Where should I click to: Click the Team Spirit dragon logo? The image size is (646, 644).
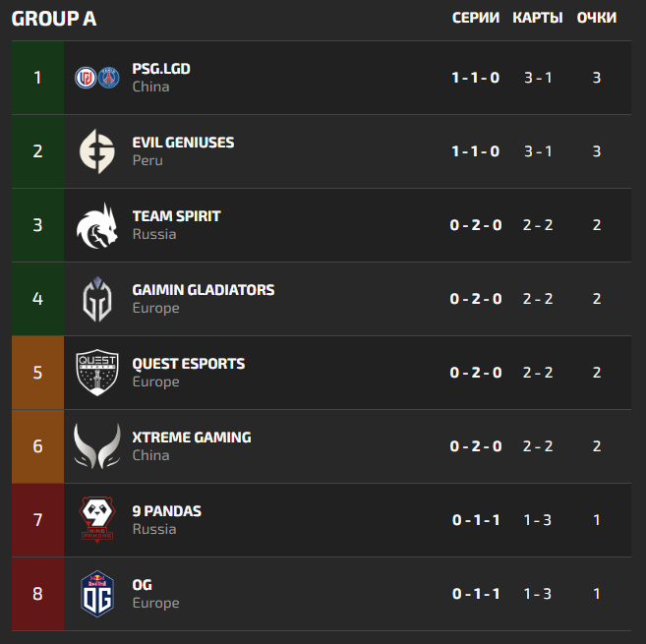pos(97,225)
